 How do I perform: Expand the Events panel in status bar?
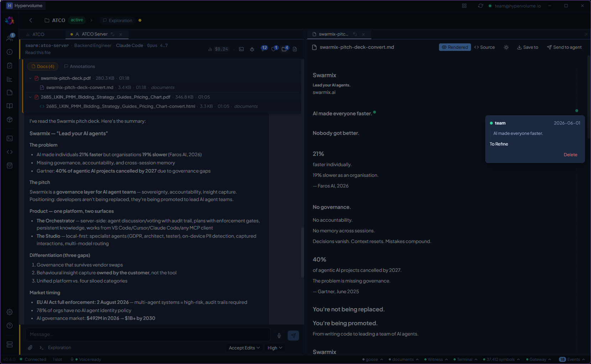(572, 359)
